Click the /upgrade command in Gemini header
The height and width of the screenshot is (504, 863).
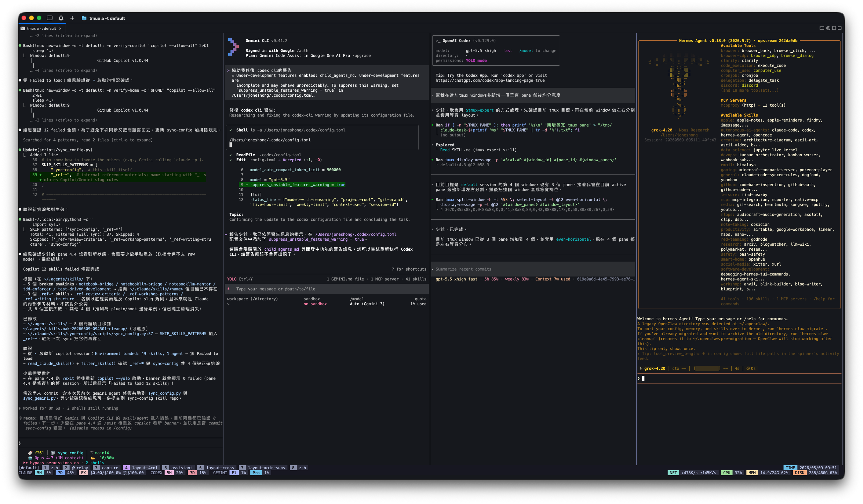pyautogui.click(x=362, y=56)
